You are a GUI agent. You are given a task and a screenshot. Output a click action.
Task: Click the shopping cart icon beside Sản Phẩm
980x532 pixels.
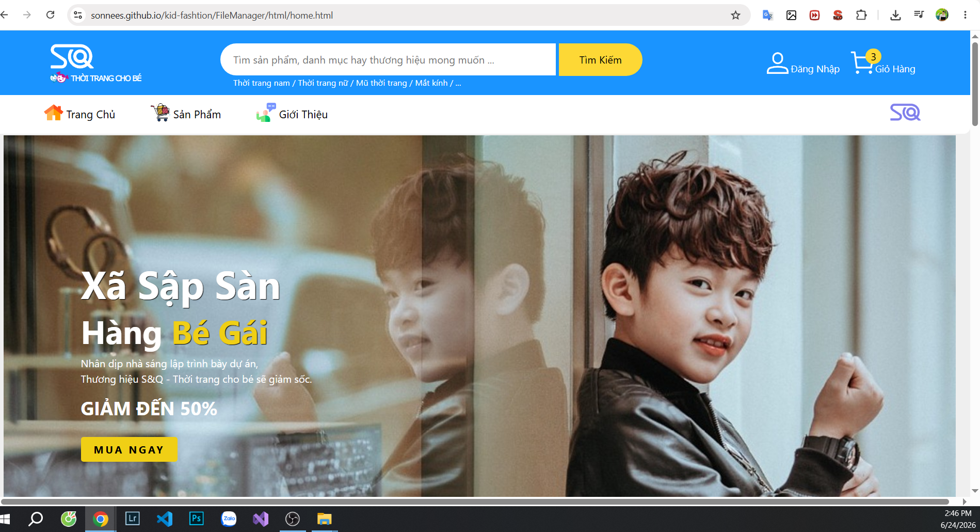point(160,113)
